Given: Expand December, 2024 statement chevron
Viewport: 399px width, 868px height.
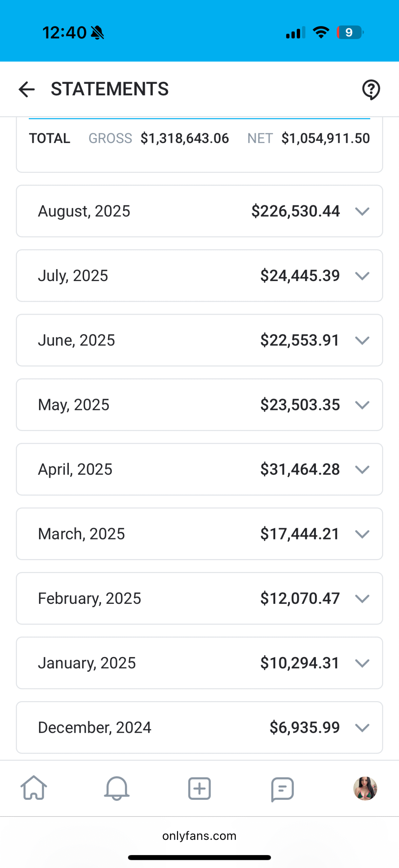Looking at the screenshot, I should click(362, 728).
